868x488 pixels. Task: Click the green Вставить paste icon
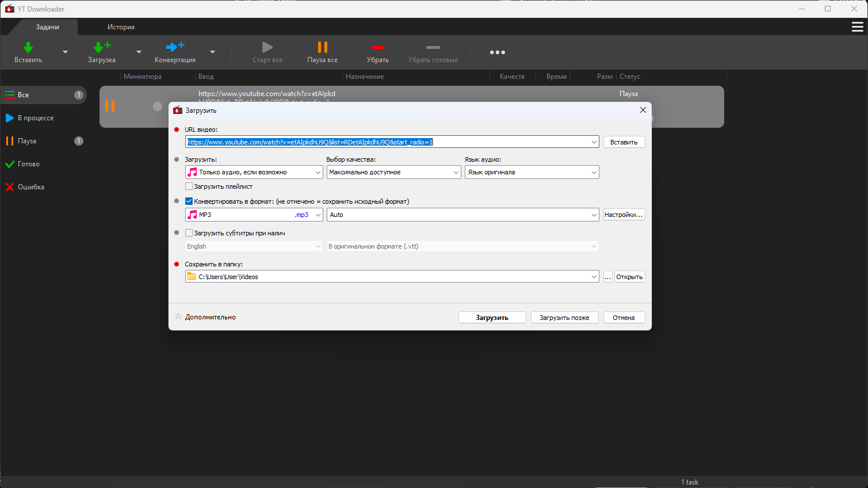(28, 48)
